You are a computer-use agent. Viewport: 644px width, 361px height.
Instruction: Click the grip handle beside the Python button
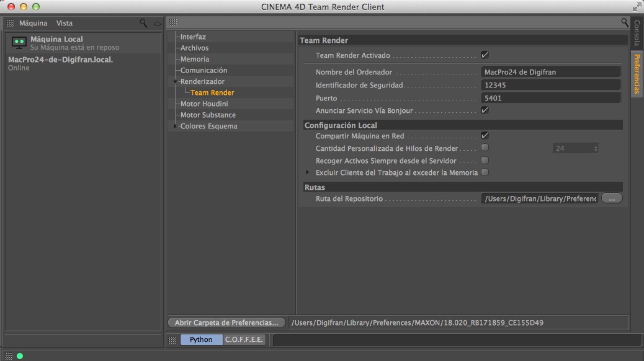tap(173, 340)
